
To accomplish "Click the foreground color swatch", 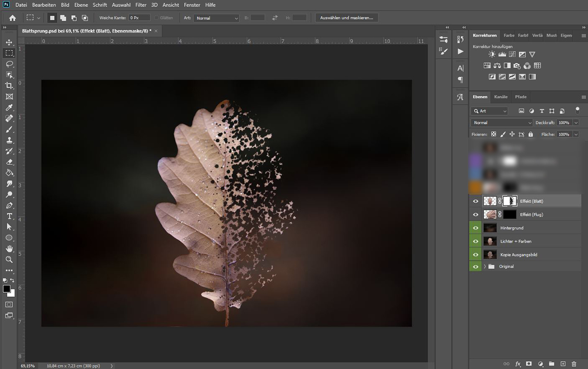I will click(x=6, y=289).
